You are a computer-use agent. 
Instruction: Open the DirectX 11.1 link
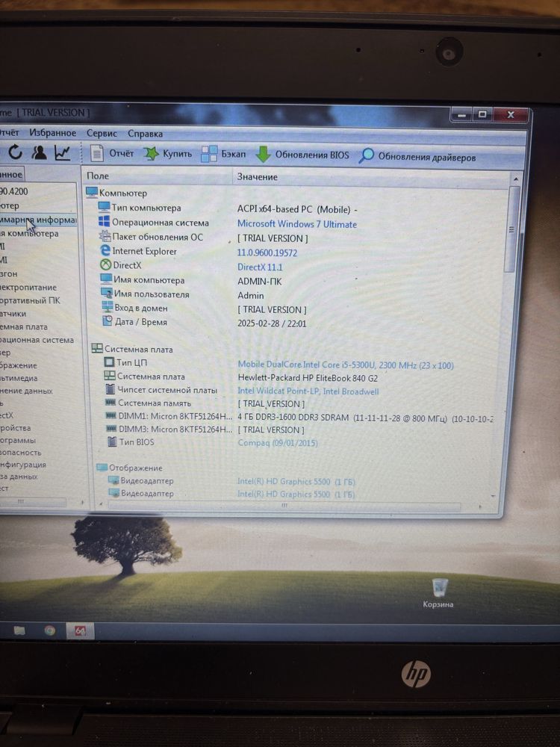[260, 267]
